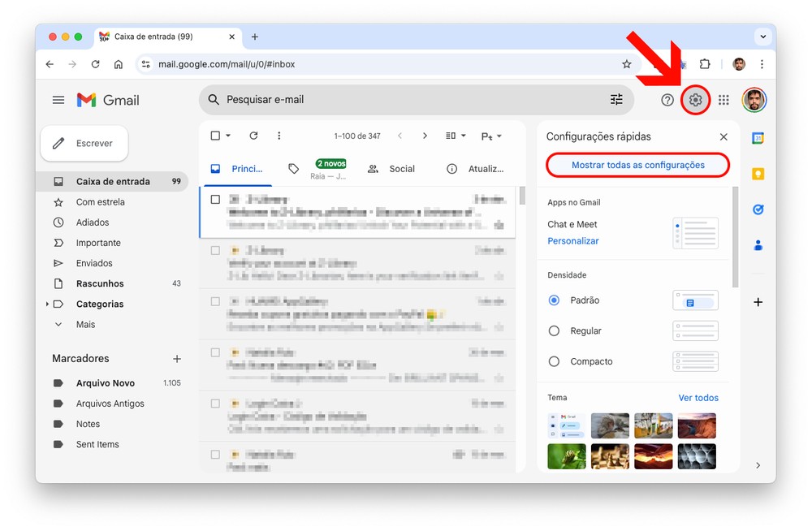812x531 pixels.
Task: Open the Gmail settings gear icon
Action: click(695, 100)
